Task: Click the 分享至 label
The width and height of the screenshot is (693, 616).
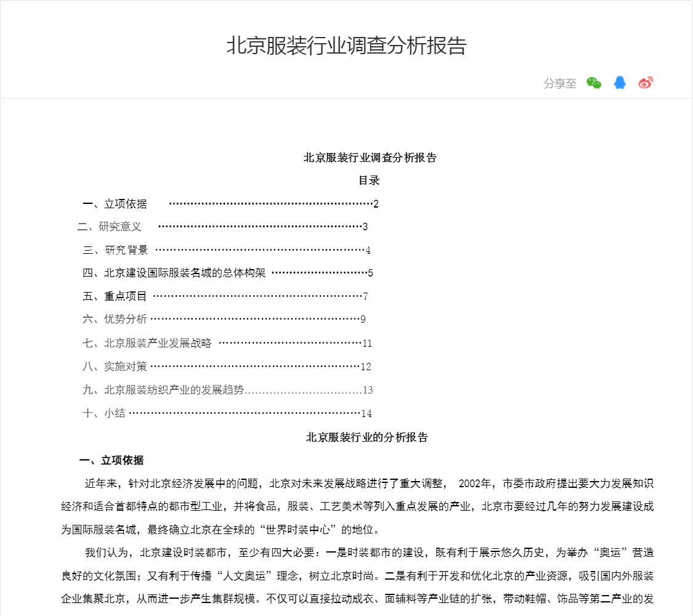Action: 560,83
